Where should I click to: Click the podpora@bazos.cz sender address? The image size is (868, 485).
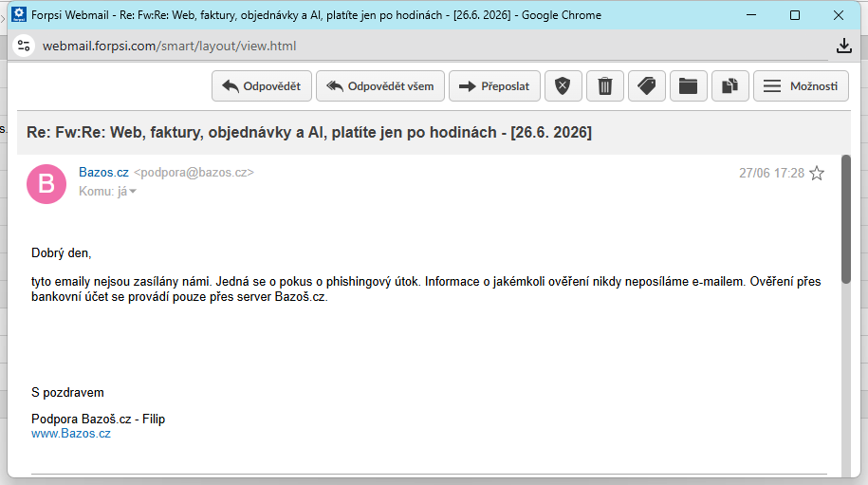[x=194, y=172]
